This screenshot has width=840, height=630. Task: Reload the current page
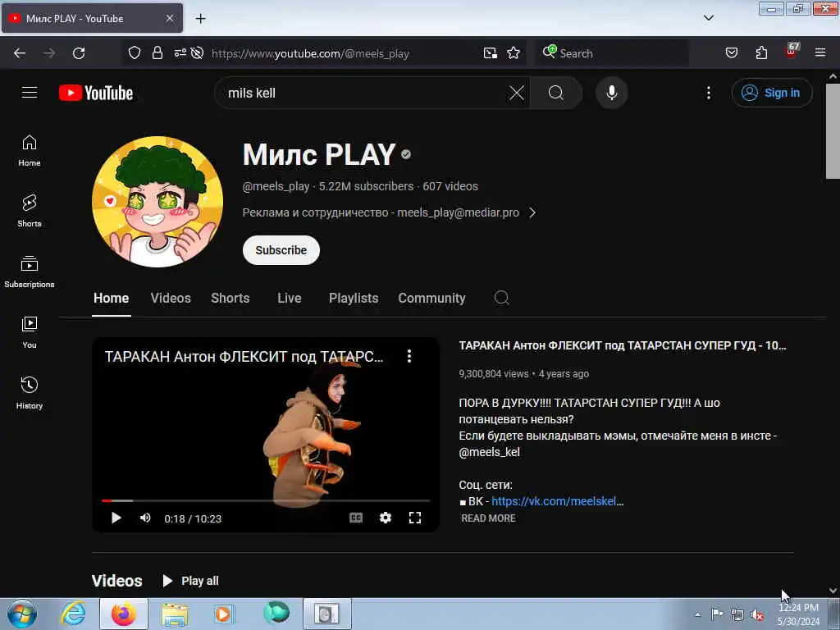(x=79, y=53)
